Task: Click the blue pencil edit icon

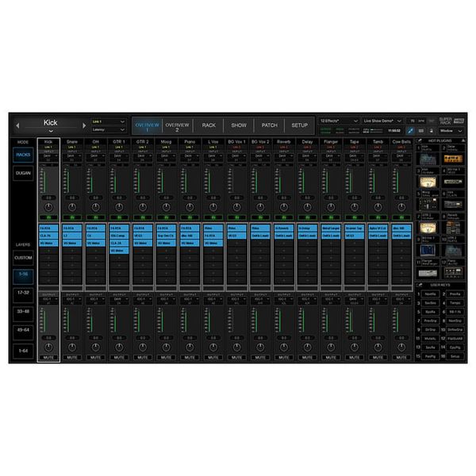Action: (411, 130)
